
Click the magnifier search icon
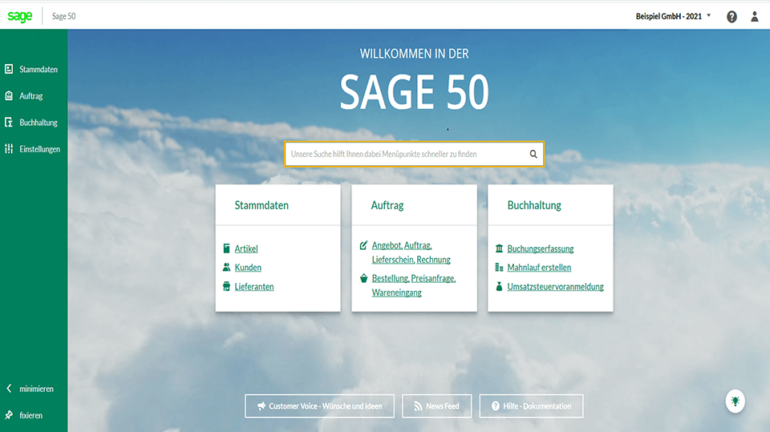(x=533, y=154)
